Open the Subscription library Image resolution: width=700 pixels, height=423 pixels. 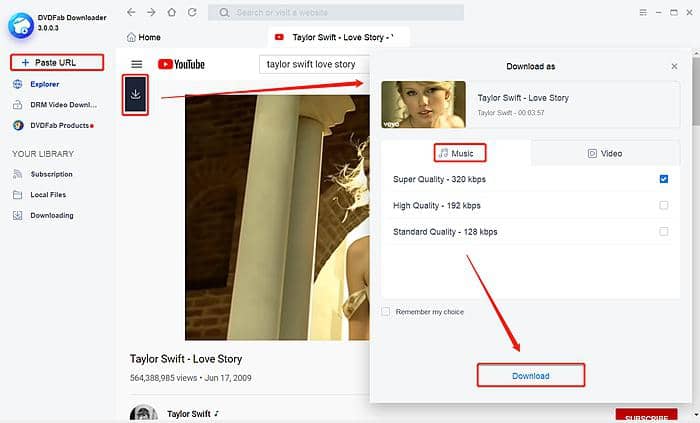point(43,174)
